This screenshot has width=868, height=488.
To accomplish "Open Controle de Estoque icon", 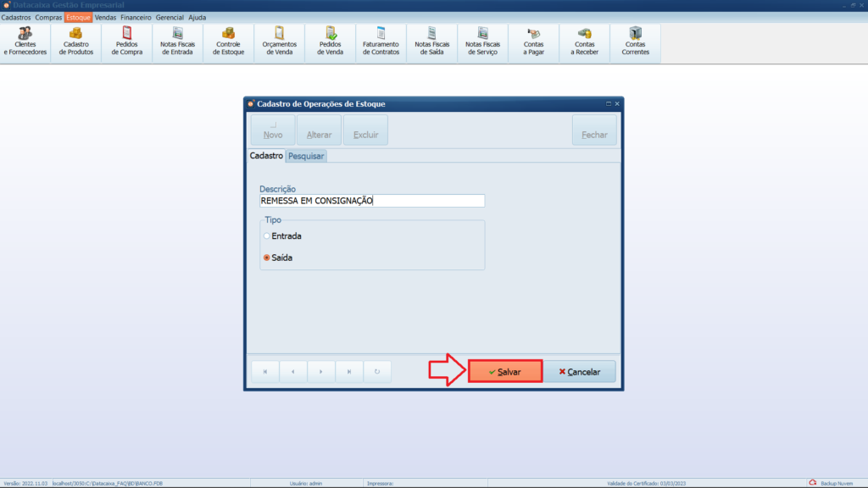I will (229, 42).
